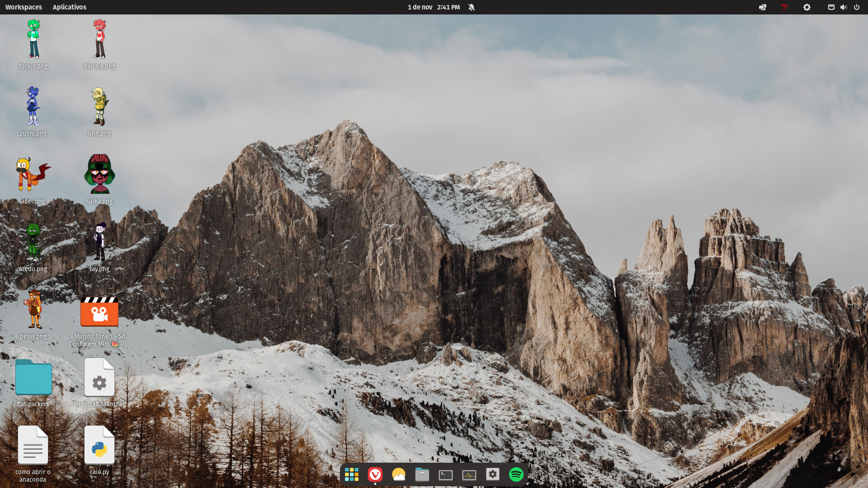Image resolution: width=868 pixels, height=488 pixels.
Task: Open the Workspaces overview
Action: coord(24,7)
